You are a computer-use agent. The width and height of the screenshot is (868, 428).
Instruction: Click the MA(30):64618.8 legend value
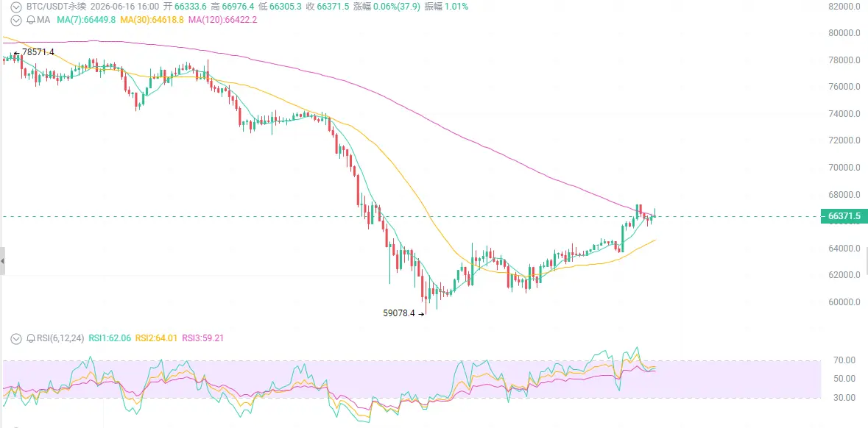[152, 20]
